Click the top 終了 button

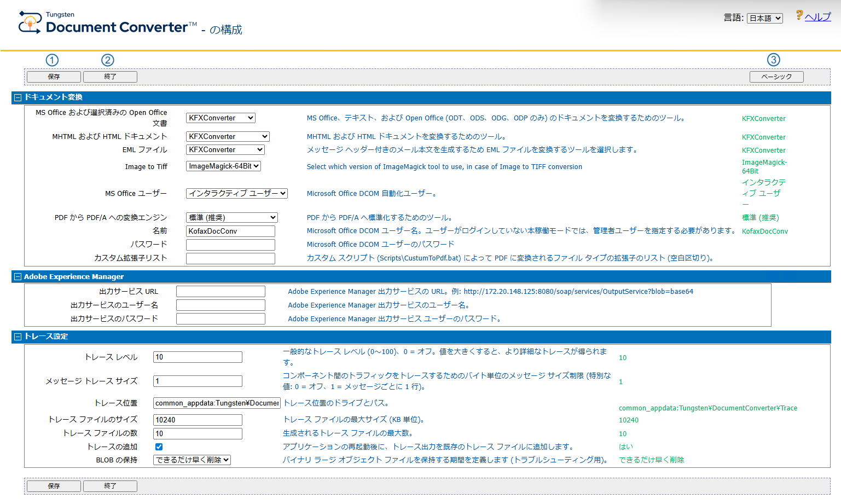(110, 77)
